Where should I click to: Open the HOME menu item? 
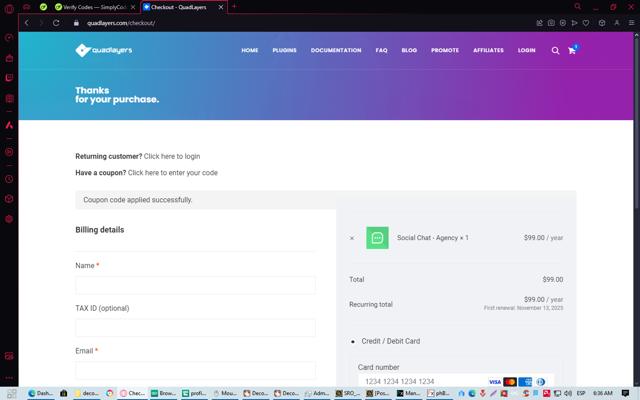coord(249,50)
